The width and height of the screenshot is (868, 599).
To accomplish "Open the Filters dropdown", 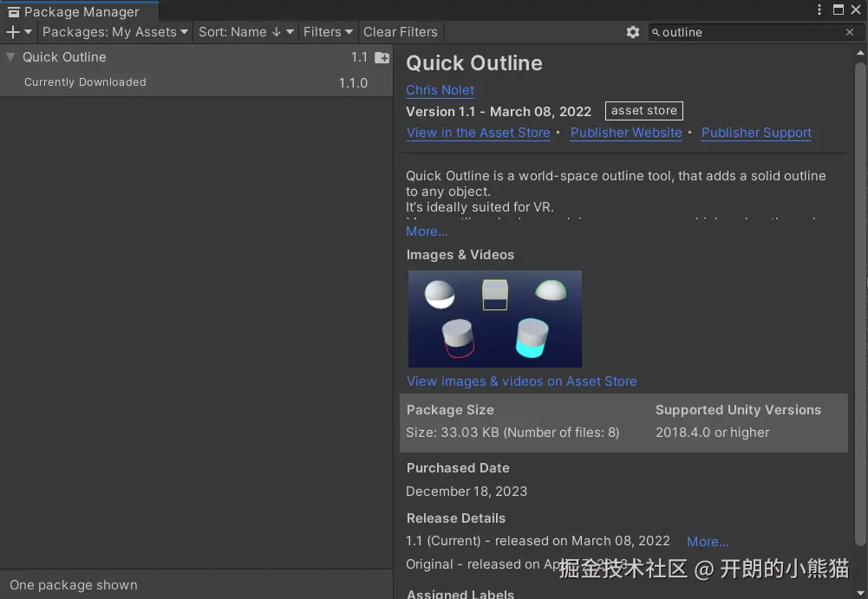I will (328, 32).
